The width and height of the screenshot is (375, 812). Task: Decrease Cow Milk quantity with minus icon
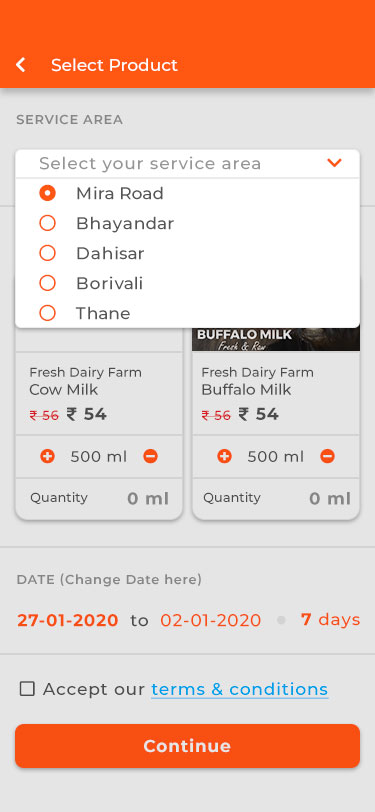click(151, 456)
